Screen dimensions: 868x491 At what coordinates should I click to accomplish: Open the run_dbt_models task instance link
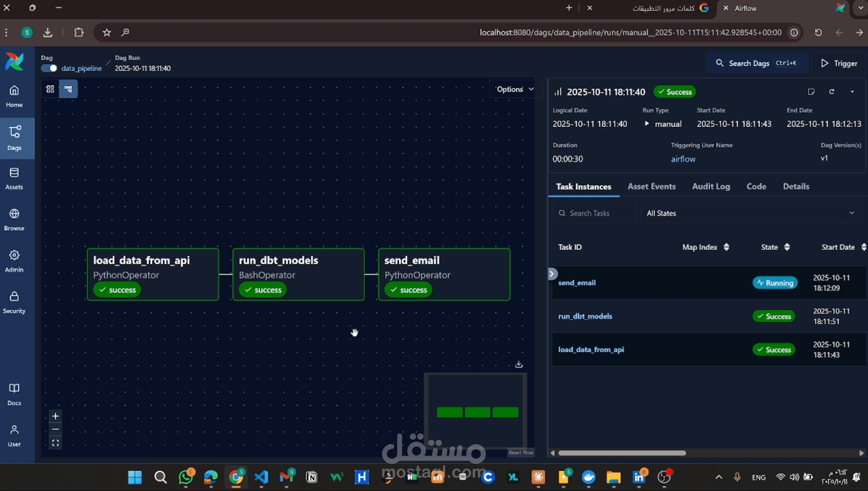[585, 316]
